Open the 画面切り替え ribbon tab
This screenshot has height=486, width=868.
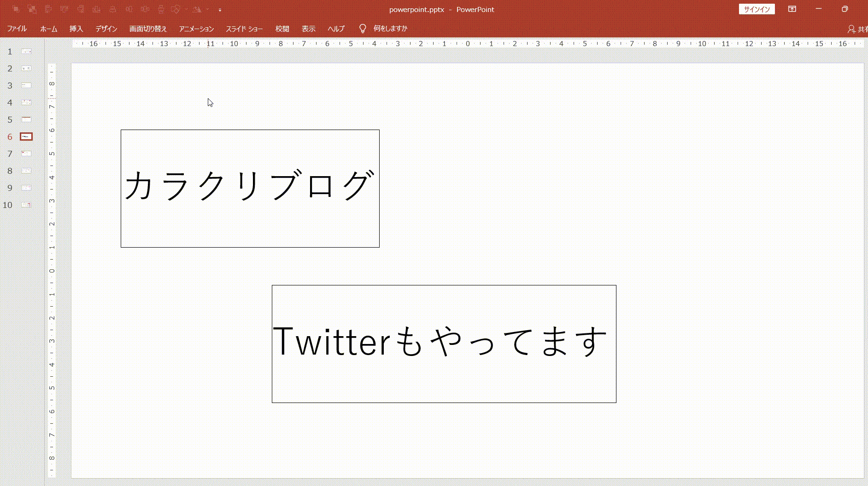click(x=148, y=29)
